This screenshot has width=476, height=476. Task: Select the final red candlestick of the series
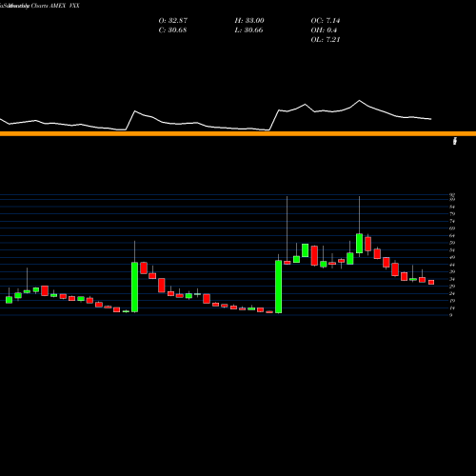click(x=431, y=282)
